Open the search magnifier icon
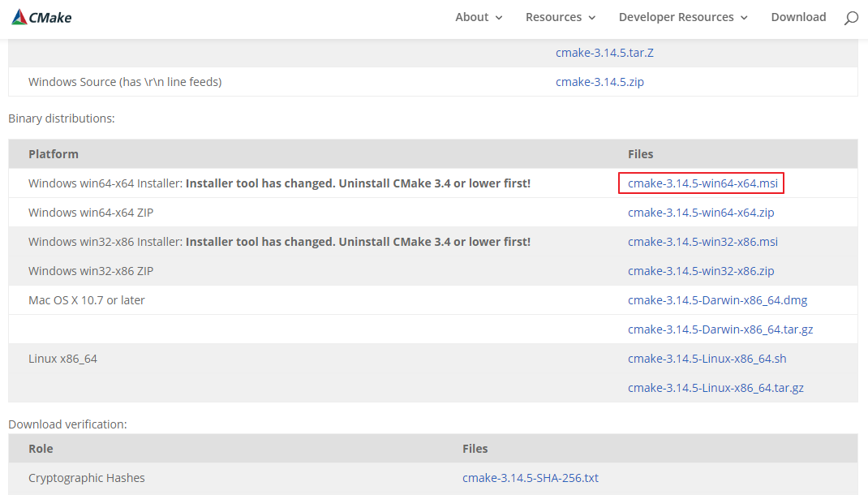This screenshot has height=495, width=868. click(x=851, y=19)
